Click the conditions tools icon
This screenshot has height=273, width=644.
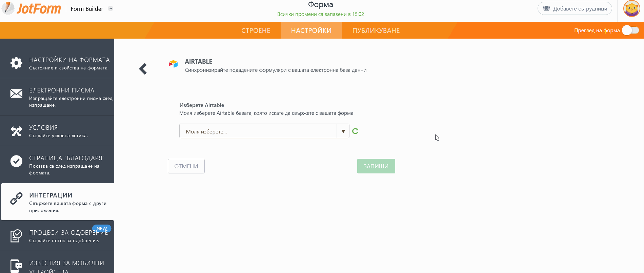point(16,131)
